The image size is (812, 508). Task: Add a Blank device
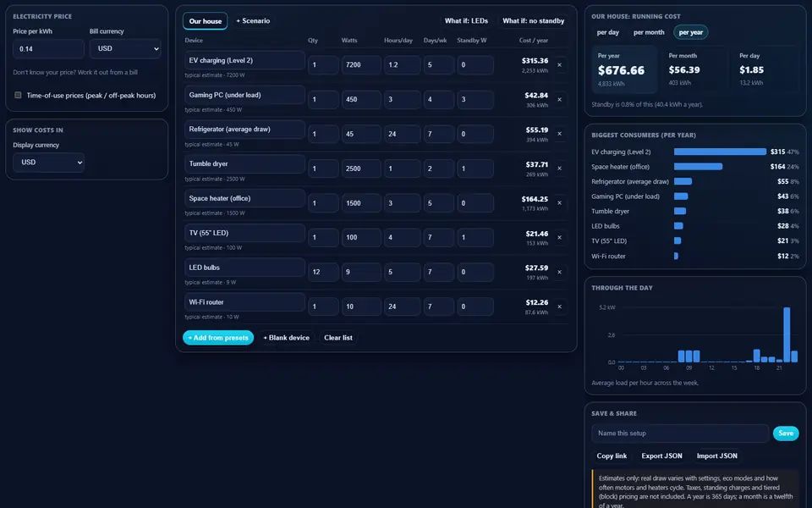(287, 338)
